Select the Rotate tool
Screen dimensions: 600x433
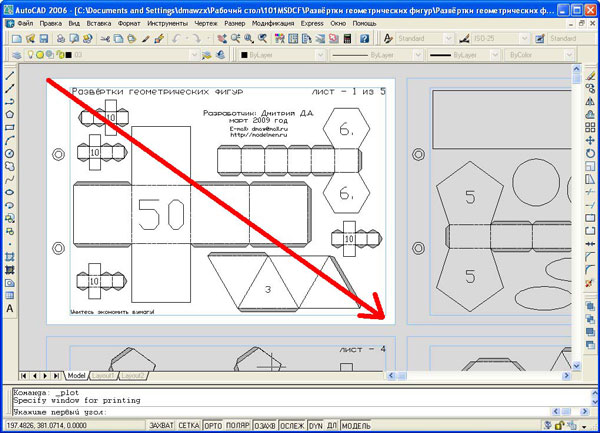(590, 153)
